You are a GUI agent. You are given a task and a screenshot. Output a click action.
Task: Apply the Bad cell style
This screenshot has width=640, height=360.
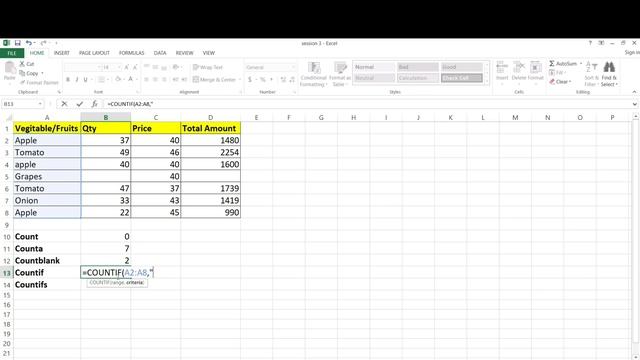(x=418, y=67)
